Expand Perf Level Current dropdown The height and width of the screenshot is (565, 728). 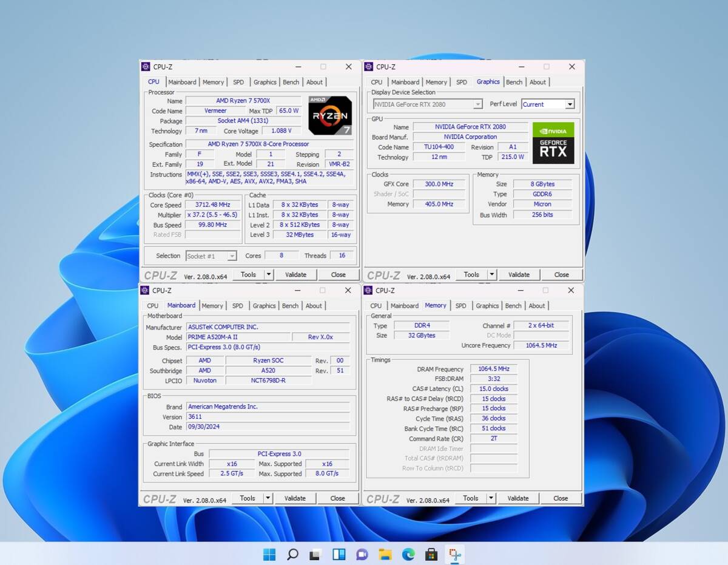coord(570,104)
